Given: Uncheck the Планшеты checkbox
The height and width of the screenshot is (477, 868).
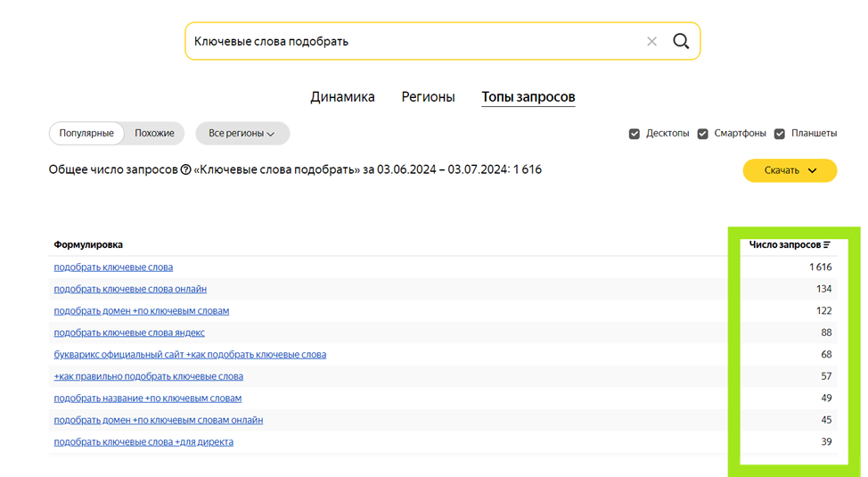Looking at the screenshot, I should 780,134.
